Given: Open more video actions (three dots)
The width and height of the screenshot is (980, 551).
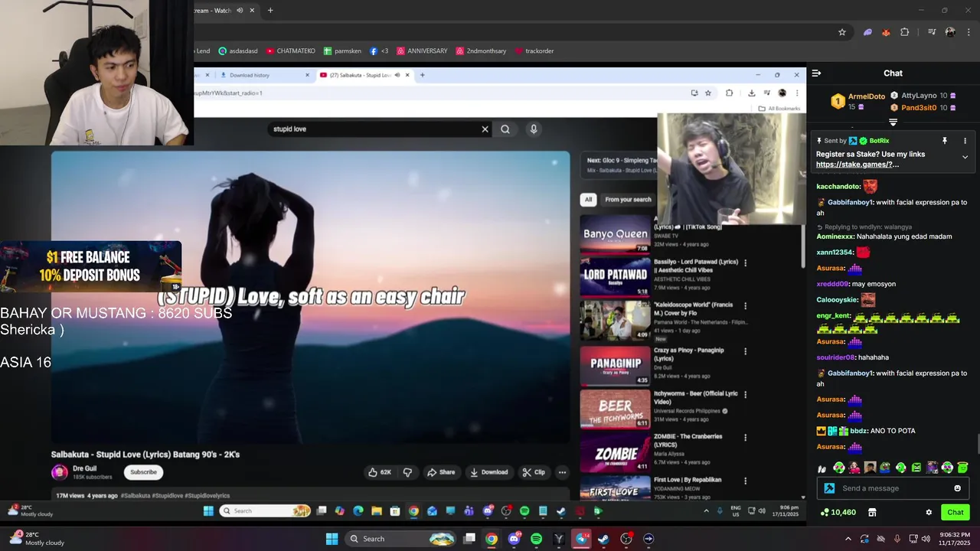Looking at the screenshot, I should pyautogui.click(x=562, y=472).
